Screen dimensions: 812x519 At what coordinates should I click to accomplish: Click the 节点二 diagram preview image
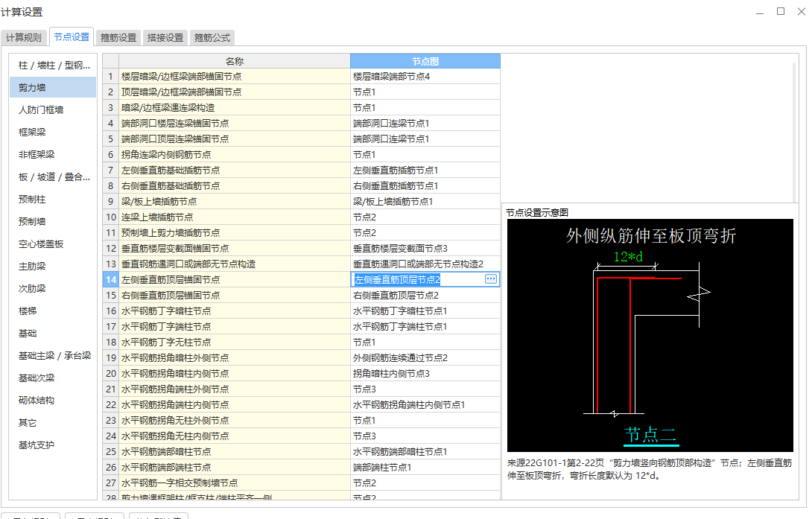(650, 335)
